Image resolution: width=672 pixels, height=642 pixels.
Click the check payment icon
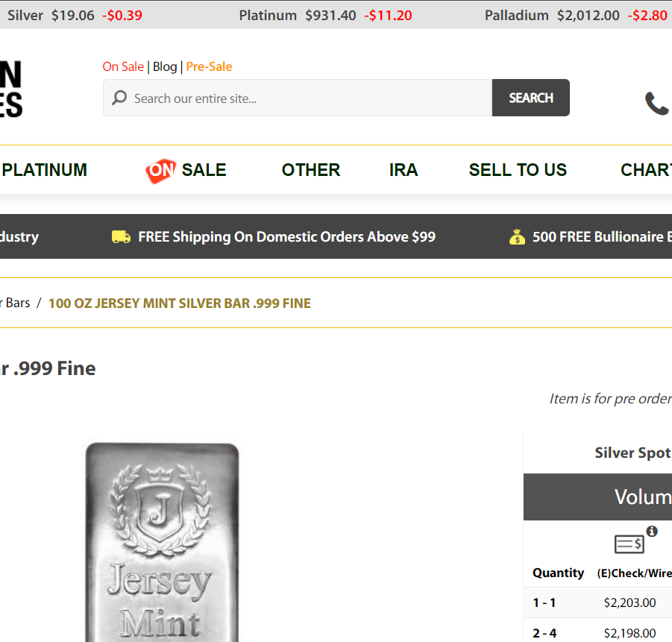coord(629,544)
